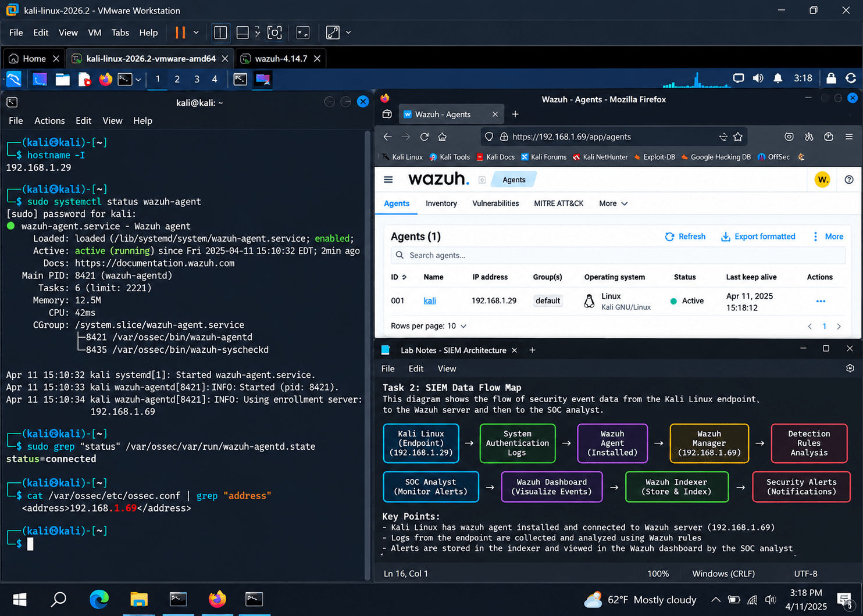Screen dimensions: 863x616
Task: Switch to Kali workspace 3
Action: point(197,79)
